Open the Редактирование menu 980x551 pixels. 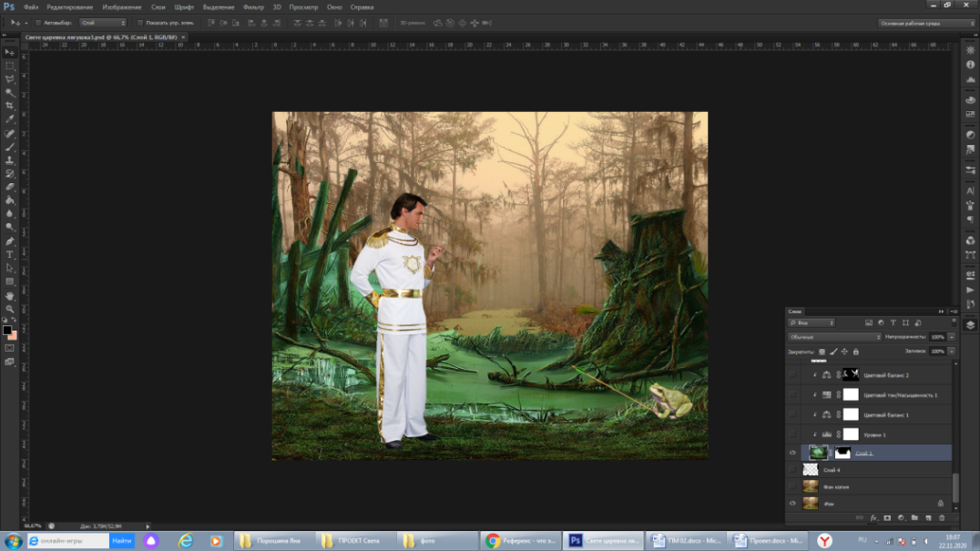tap(70, 7)
